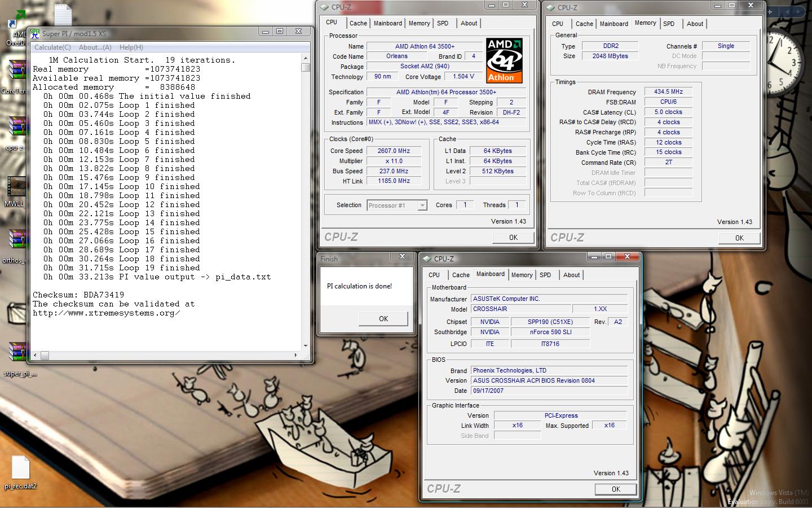This screenshot has height=508, width=812.
Task: Click the memory Size value 2048 MBytes
Action: pyautogui.click(x=610, y=56)
